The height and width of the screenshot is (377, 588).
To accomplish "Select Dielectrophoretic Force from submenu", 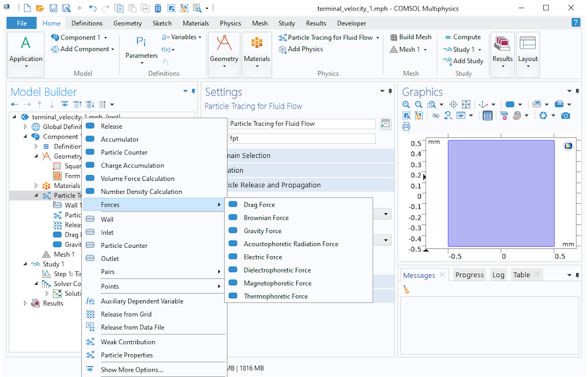I will pyautogui.click(x=299, y=270).
